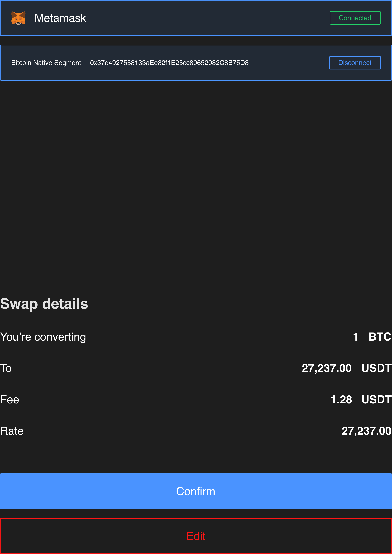This screenshot has width=392, height=554.
Task: Click the Fee row label
Action: pyautogui.click(x=10, y=400)
